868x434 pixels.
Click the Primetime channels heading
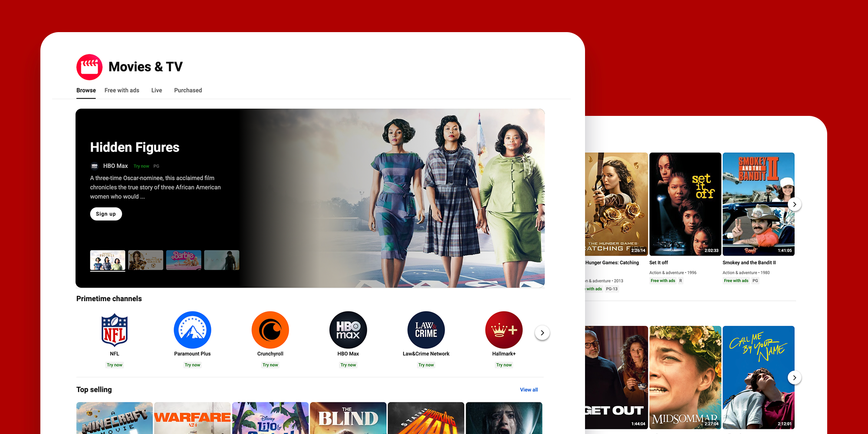[109, 299]
